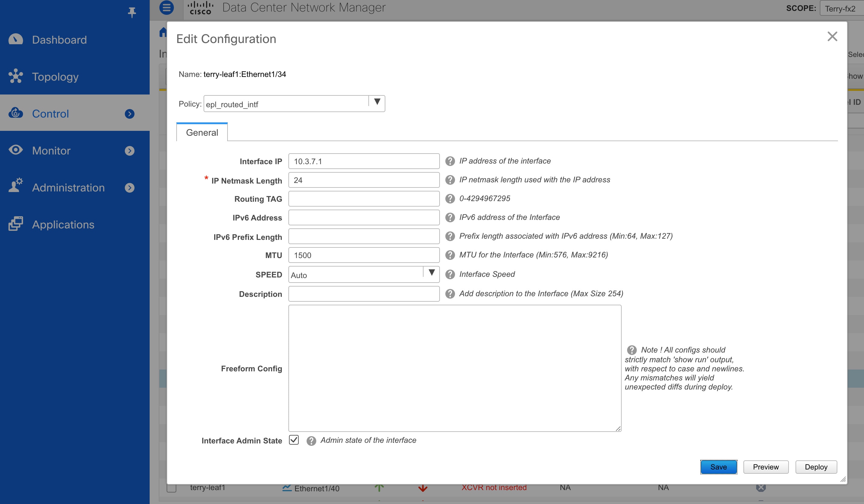Click the IP Netmask Length field

364,180
